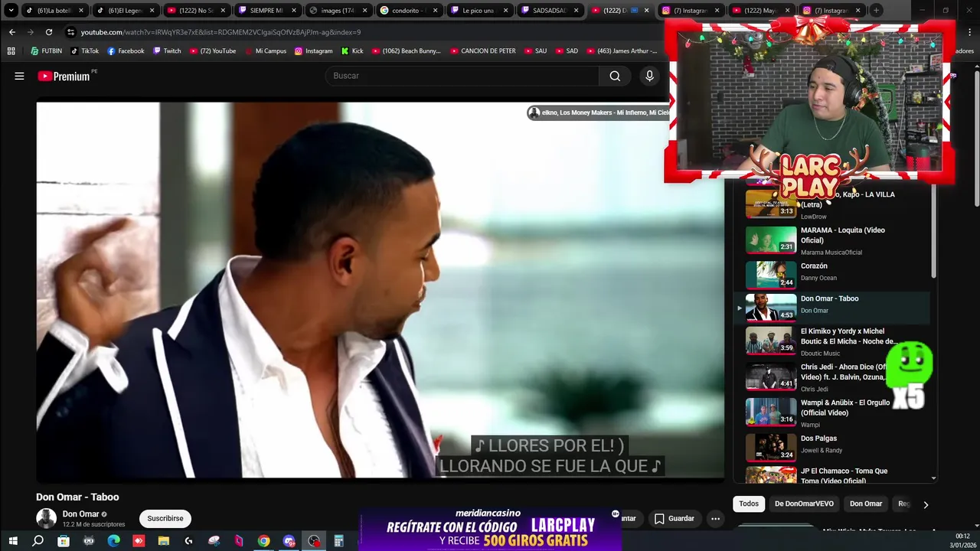Image resolution: width=980 pixels, height=551 pixels.
Task: Open the (1062) Beach Bunny bookmark
Action: (x=407, y=51)
